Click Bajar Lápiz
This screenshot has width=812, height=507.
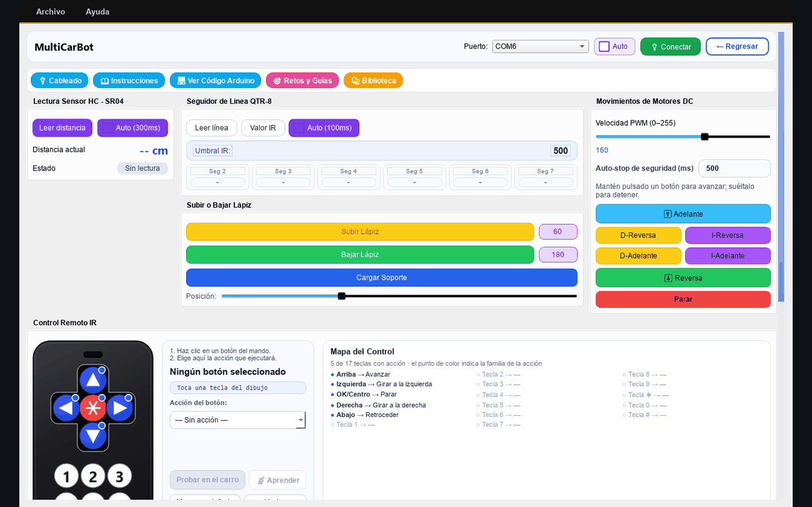coord(360,255)
